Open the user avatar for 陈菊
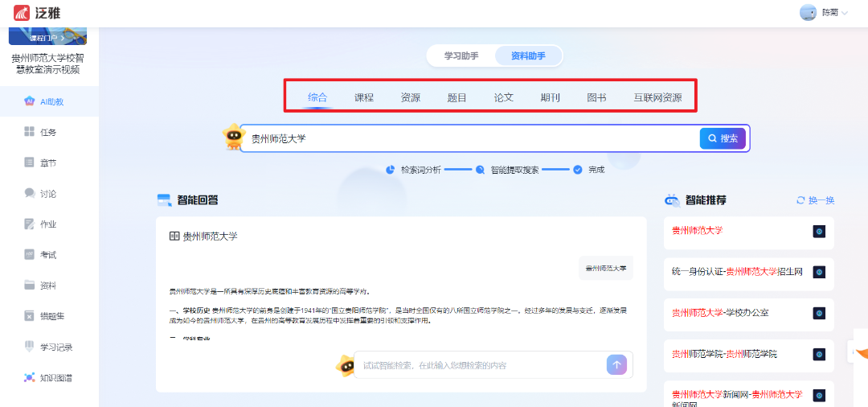Screen dimensions: 868x407 click(809, 12)
